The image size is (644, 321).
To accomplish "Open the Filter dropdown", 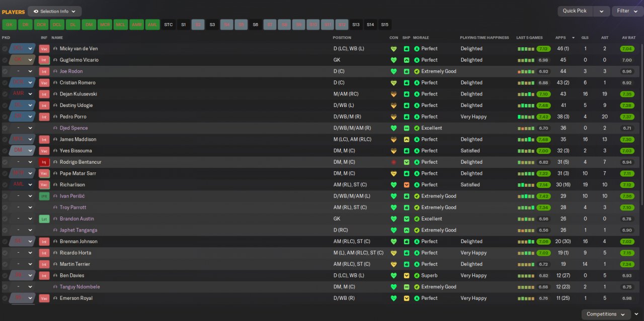I will pyautogui.click(x=627, y=11).
